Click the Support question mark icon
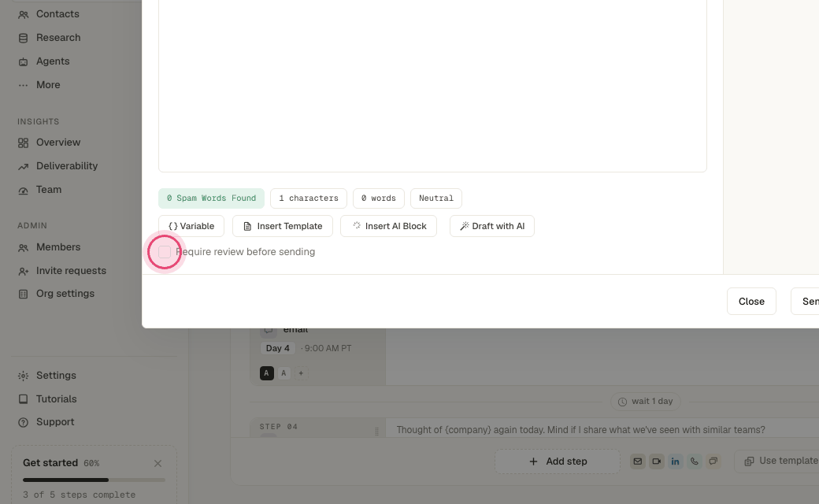Image resolution: width=819 pixels, height=504 pixels. [x=23, y=423]
